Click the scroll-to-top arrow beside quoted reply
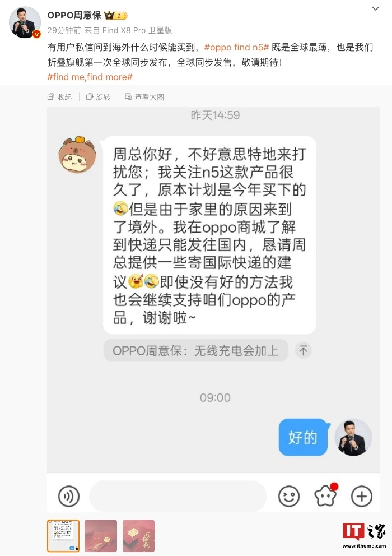Image resolution: width=392 pixels, height=556 pixels. pyautogui.click(x=303, y=351)
